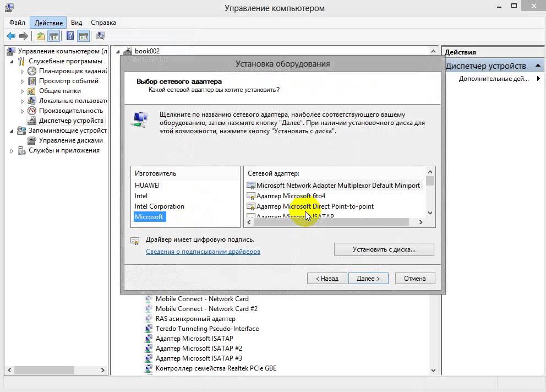Click the Show/Hide console tree icon
Viewport: 546px width, 392px height.
click(x=54, y=36)
